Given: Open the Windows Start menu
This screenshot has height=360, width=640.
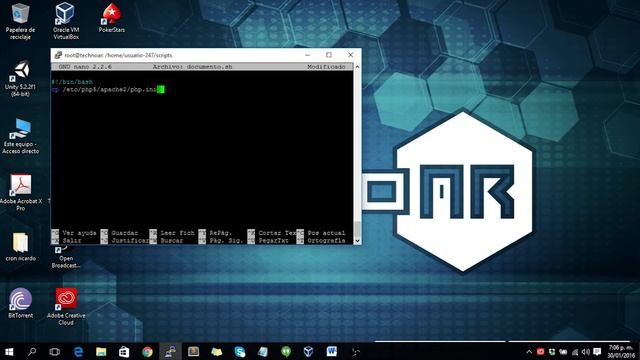Looking at the screenshot, I should (9, 351).
